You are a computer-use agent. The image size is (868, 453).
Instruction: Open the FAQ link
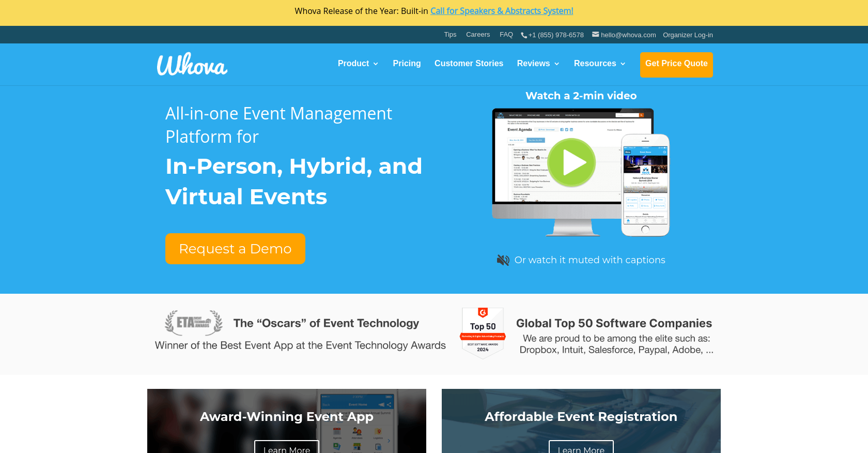point(506,35)
